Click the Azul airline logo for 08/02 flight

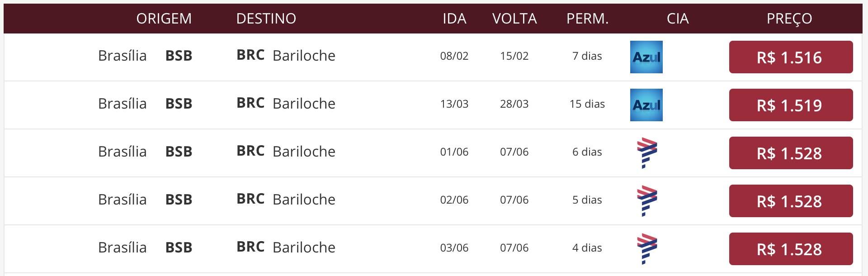click(646, 57)
